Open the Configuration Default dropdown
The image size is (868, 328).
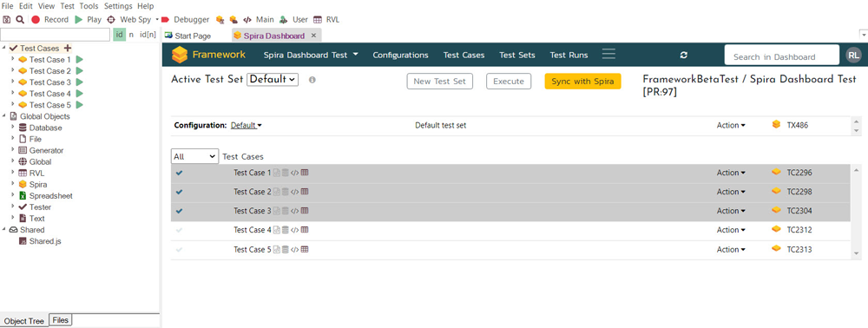247,125
